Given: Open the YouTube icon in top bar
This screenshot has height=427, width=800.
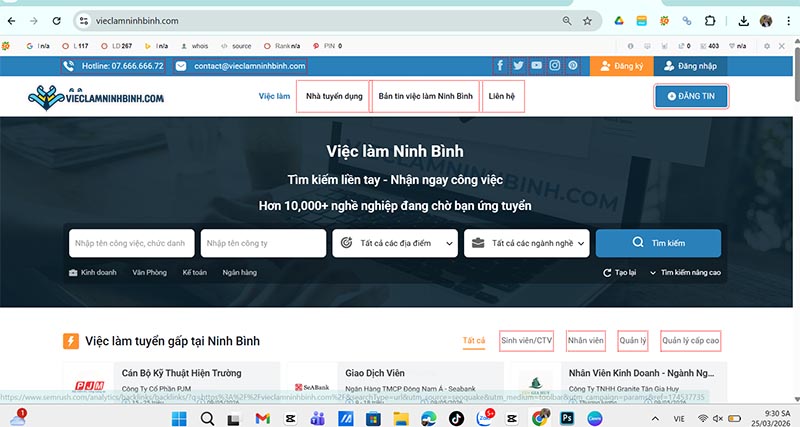Looking at the screenshot, I should coord(536,65).
